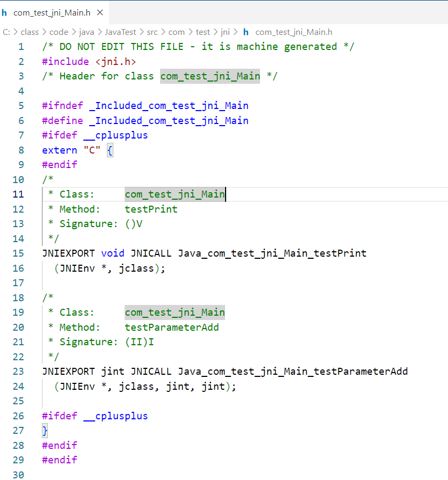Click the C: drive breadcrumb item
448x480 pixels.
6,32
